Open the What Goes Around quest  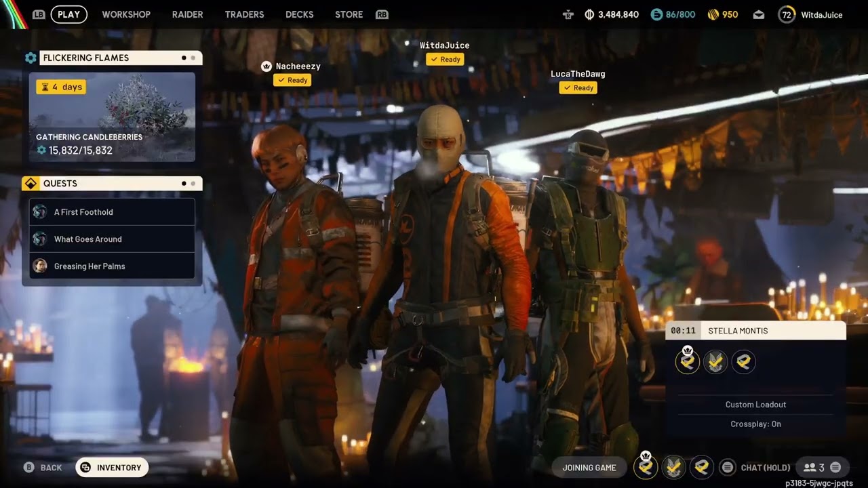pos(112,239)
